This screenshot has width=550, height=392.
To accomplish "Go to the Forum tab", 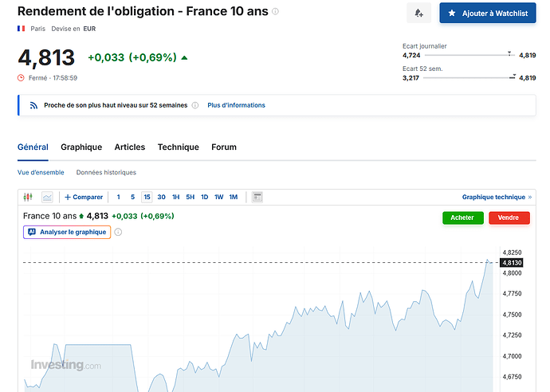I will pyautogui.click(x=224, y=147).
